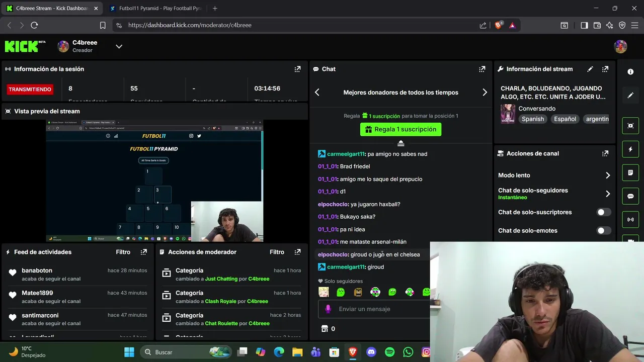Viewport: 644px width, 362px height.
Task: Click the lightning bolt icon in the right sidebar
Action: [x=630, y=149]
